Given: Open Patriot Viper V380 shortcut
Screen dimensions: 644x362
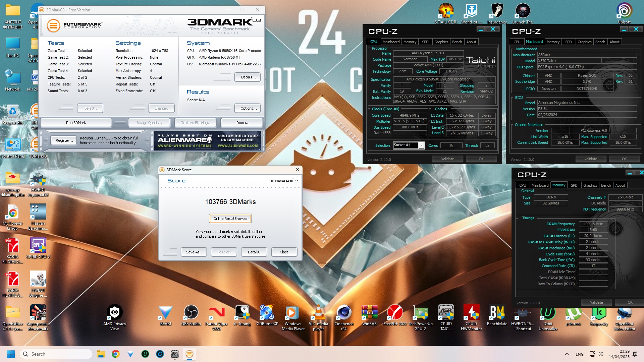Looking at the screenshot, I should pyautogui.click(x=216, y=318).
